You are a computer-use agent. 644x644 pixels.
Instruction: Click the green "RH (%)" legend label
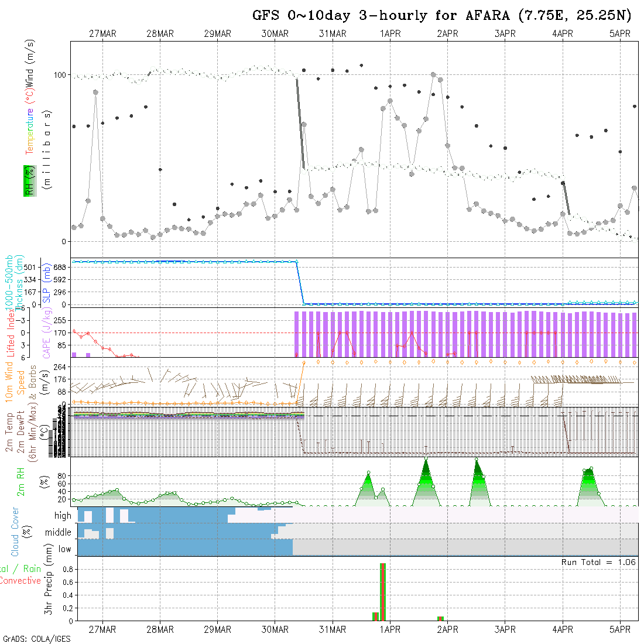point(30,181)
